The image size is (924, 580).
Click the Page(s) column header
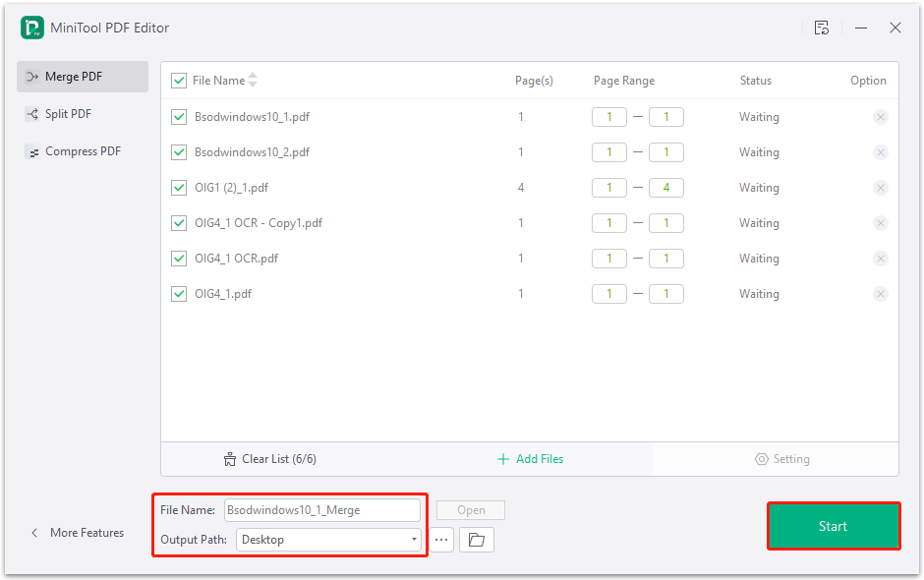point(534,81)
